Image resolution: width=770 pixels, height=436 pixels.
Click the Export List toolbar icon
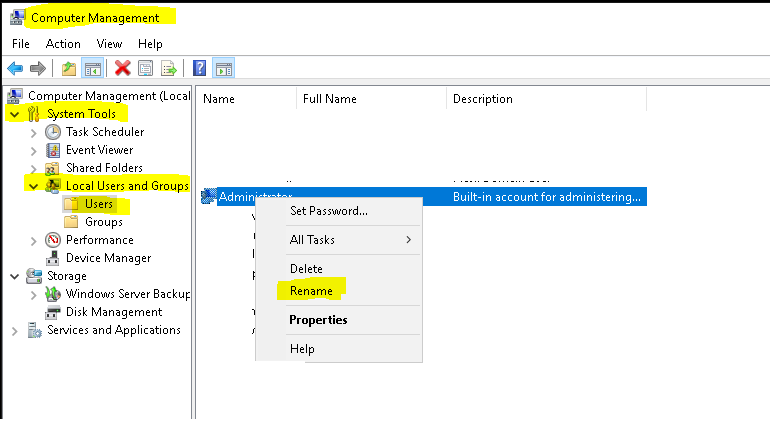169,69
